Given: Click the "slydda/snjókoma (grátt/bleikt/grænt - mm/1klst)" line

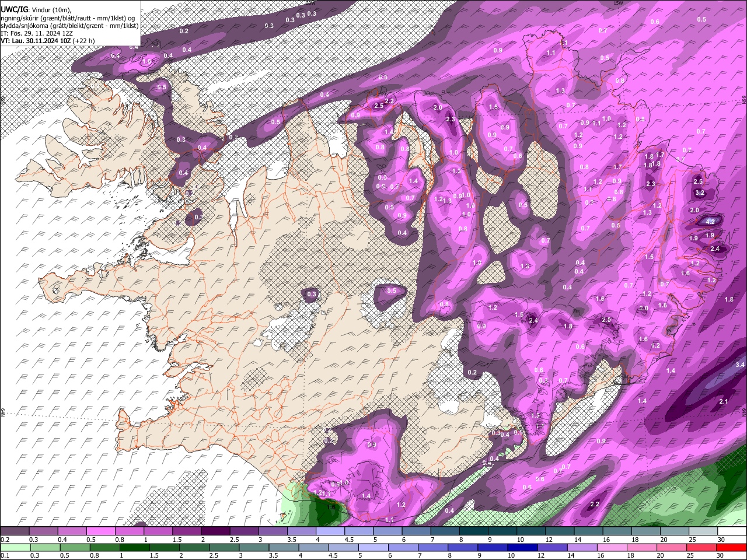Looking at the screenshot, I should (69, 26).
